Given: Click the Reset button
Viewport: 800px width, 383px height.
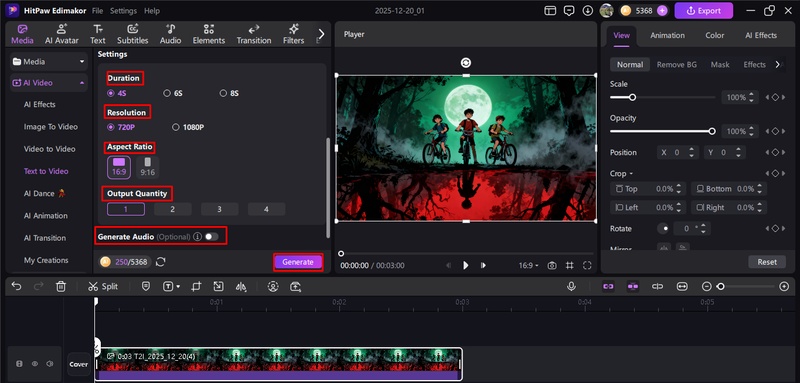Looking at the screenshot, I should [767, 262].
